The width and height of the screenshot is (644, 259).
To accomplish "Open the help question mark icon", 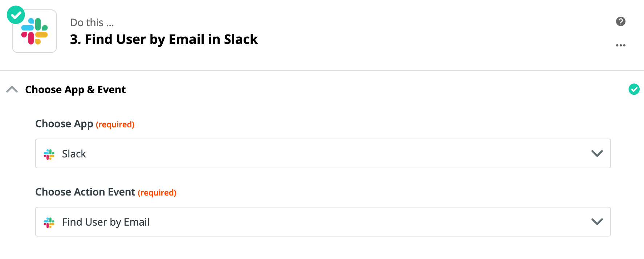I will [621, 21].
